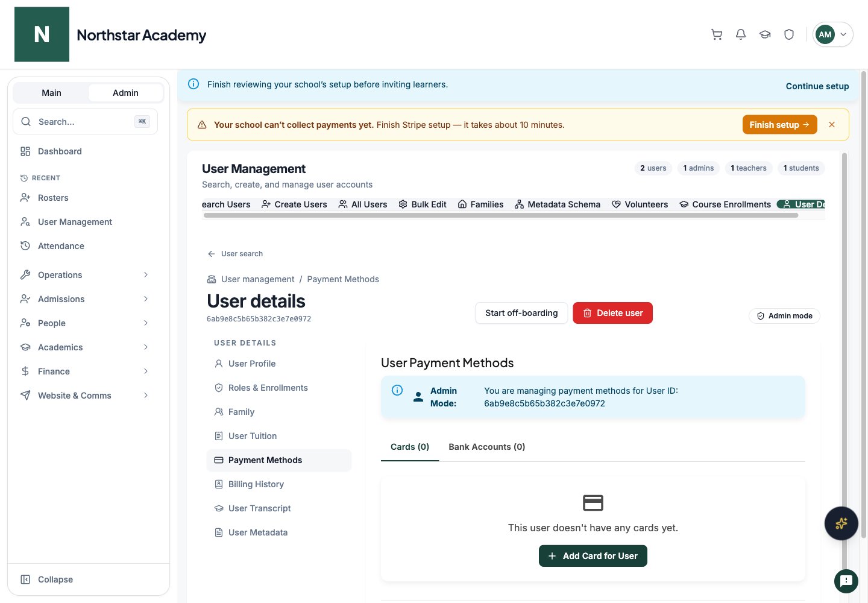Expand the People section
Viewport: 868px width, 603px height.
tap(85, 323)
